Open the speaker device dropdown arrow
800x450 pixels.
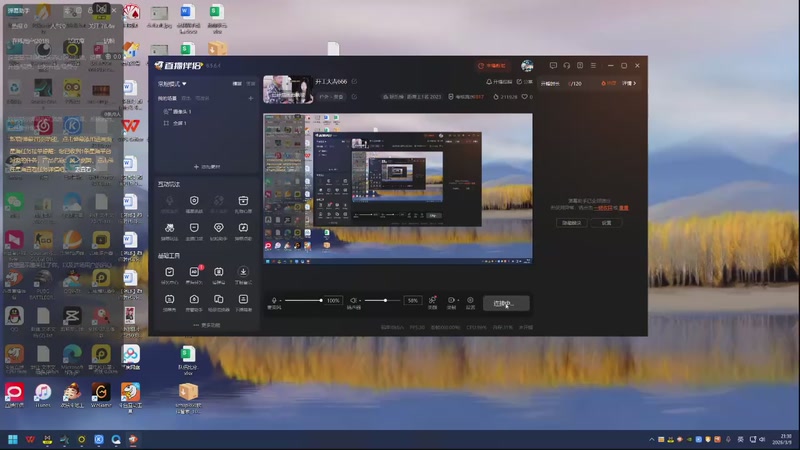(x=359, y=301)
